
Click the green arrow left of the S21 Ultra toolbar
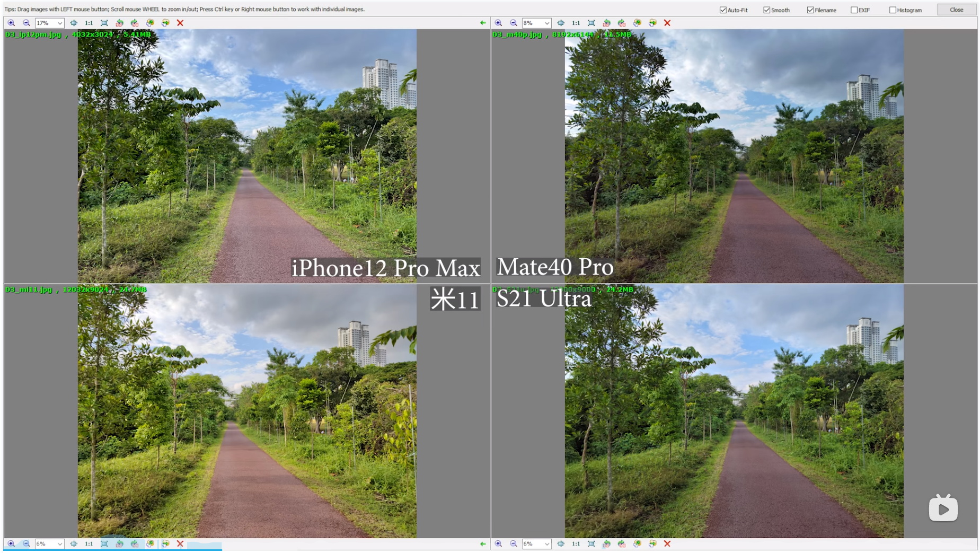(483, 544)
